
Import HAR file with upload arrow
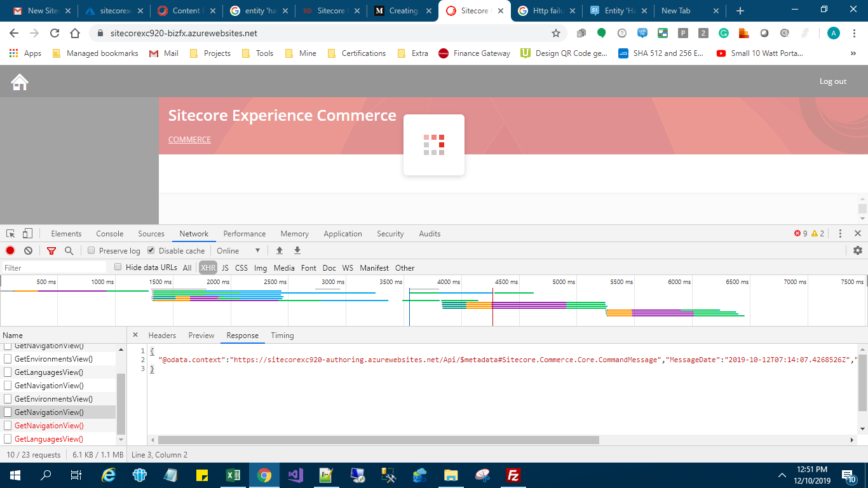tap(279, 250)
